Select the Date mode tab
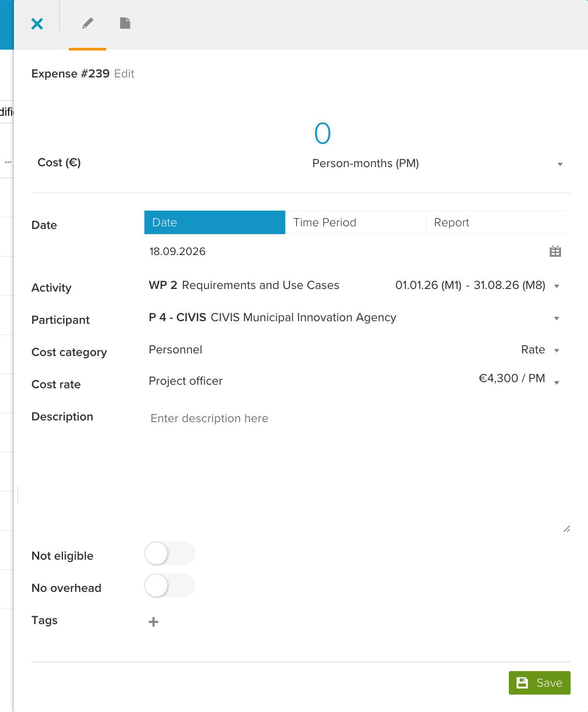Image resolution: width=588 pixels, height=712 pixels. coord(215,222)
